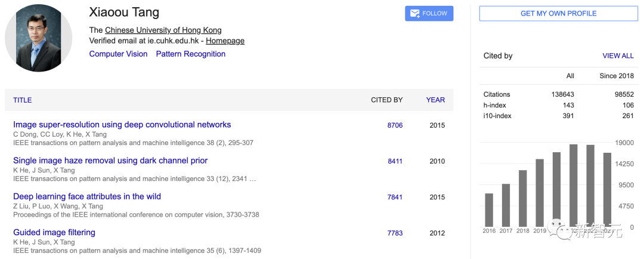644x259 pixels.
Task: Visit the Homepage link
Action: [x=225, y=41]
